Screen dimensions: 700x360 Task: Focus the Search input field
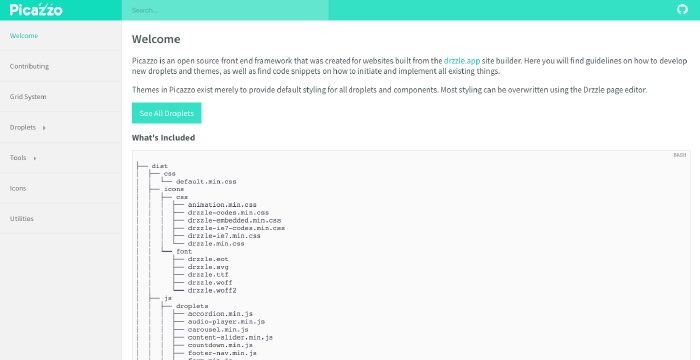tap(225, 10)
